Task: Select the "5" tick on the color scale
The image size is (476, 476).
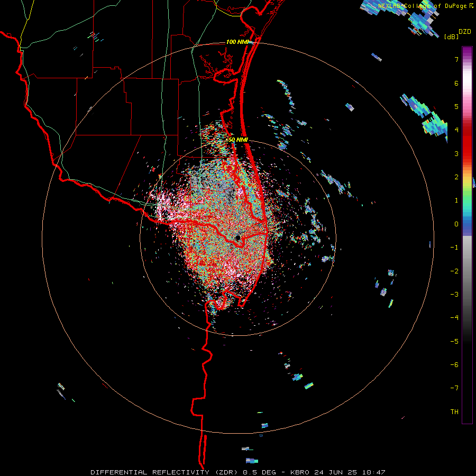Action: [456, 106]
